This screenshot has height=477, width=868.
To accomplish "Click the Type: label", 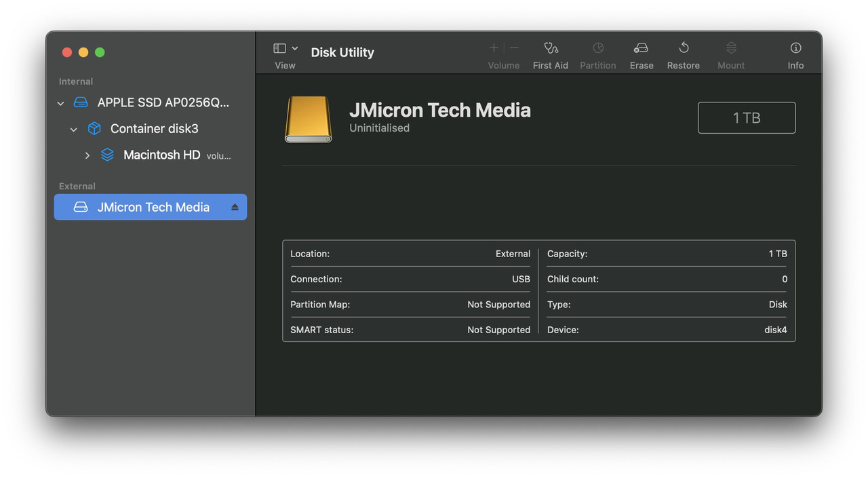I will pos(559,305).
